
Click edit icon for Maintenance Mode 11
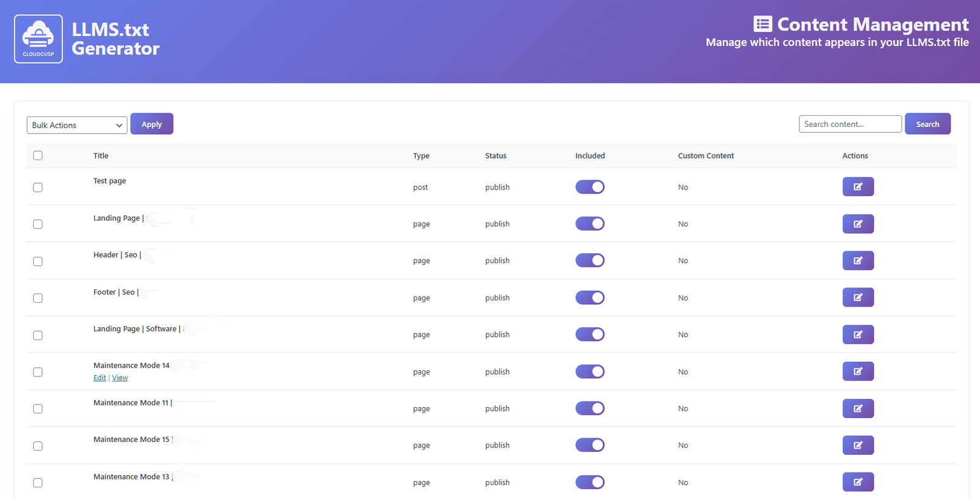(858, 408)
